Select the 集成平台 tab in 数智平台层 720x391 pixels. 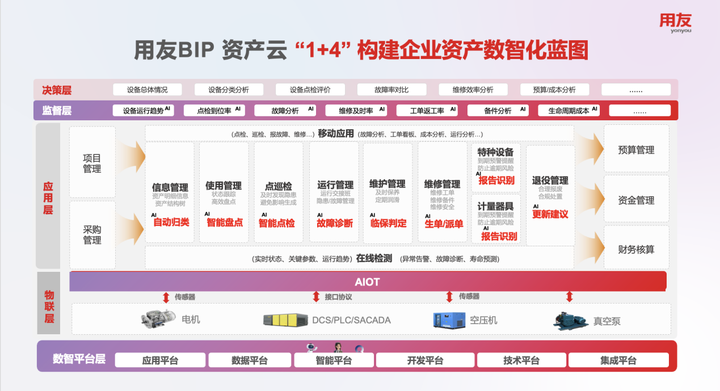point(618,360)
